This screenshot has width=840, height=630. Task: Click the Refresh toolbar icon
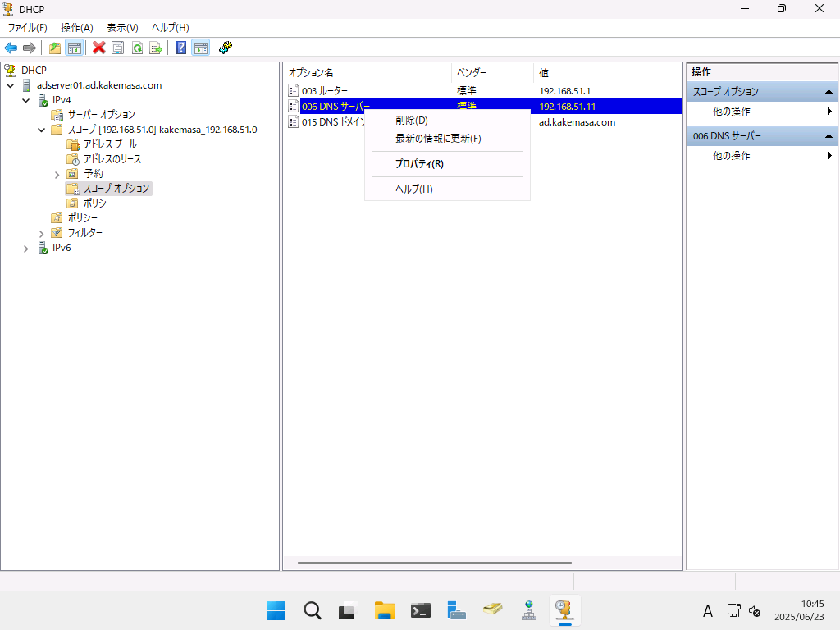[137, 48]
